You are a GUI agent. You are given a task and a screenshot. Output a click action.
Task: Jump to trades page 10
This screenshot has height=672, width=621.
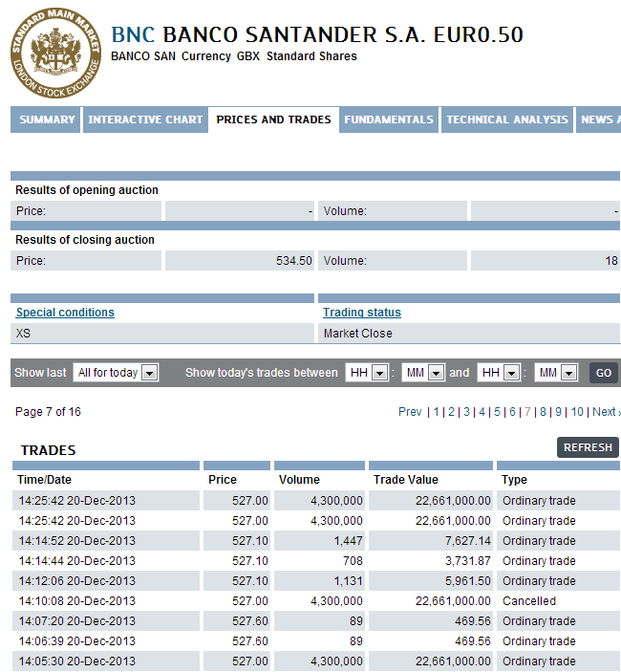(577, 412)
